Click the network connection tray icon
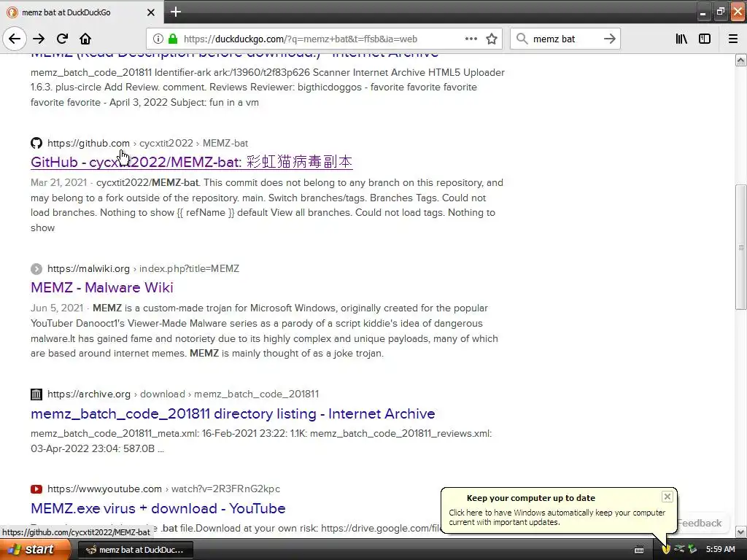747x560 pixels. (679, 549)
